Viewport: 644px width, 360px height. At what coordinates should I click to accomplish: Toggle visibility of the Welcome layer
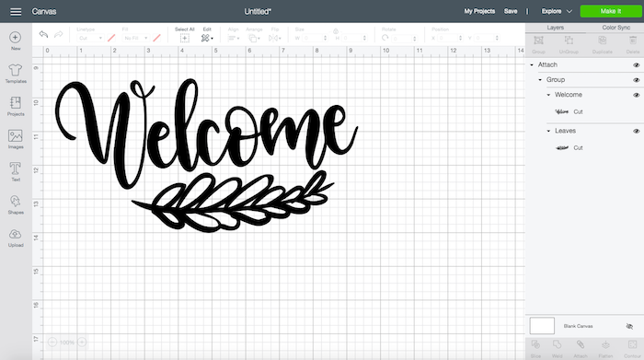tap(637, 95)
